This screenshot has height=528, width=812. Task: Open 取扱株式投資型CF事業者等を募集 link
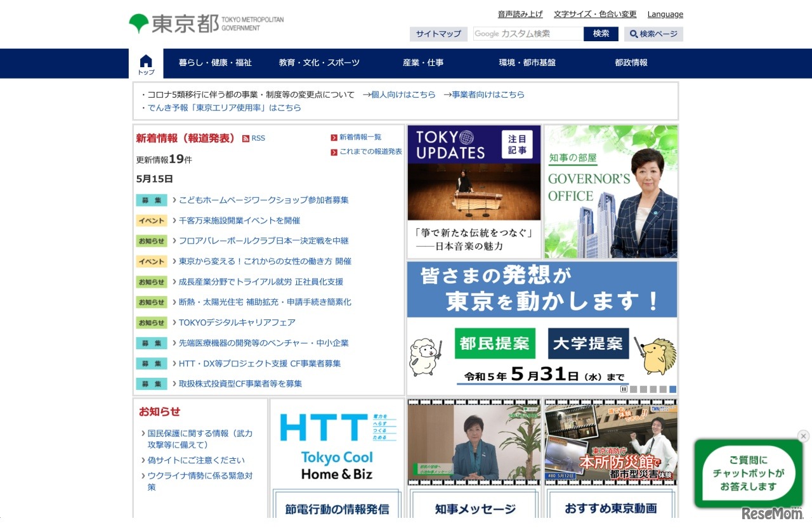(240, 383)
